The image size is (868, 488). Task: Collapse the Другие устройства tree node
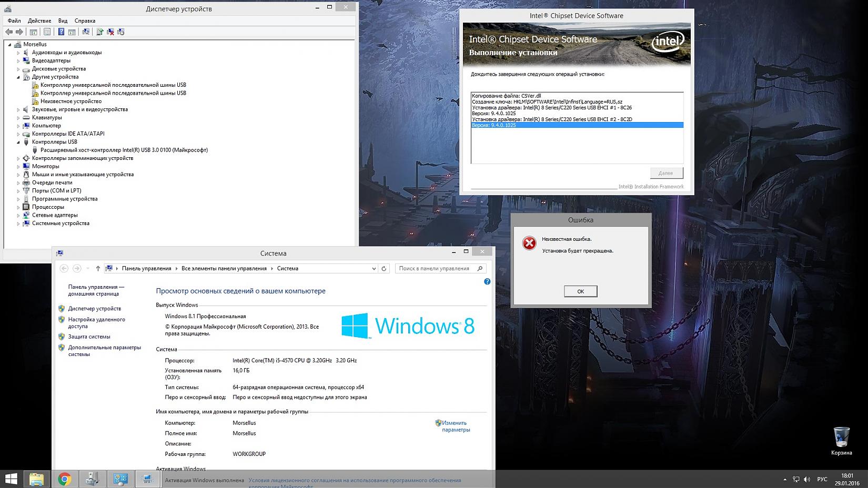tap(18, 77)
